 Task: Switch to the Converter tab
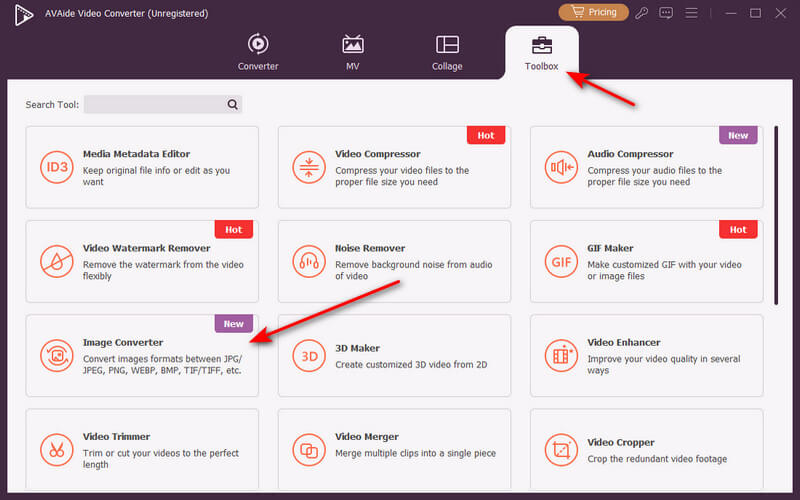[258, 53]
